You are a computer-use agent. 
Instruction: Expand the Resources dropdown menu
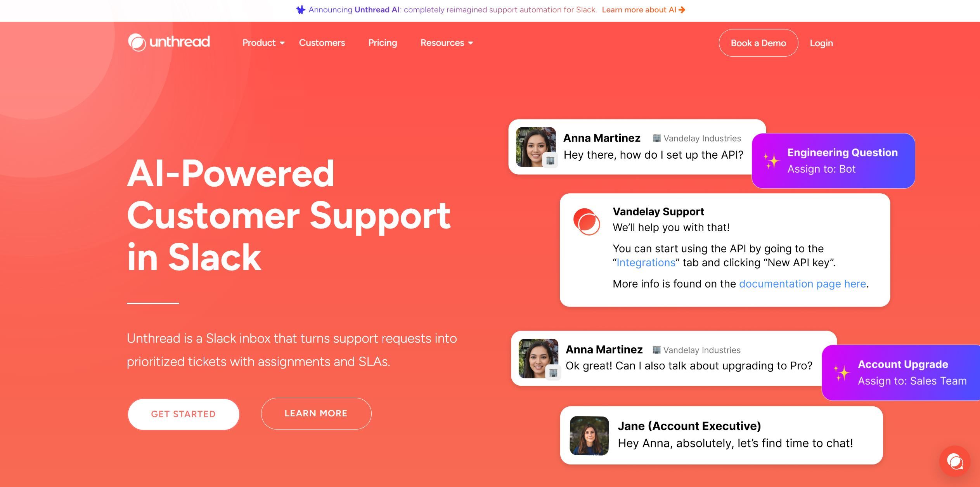click(446, 43)
